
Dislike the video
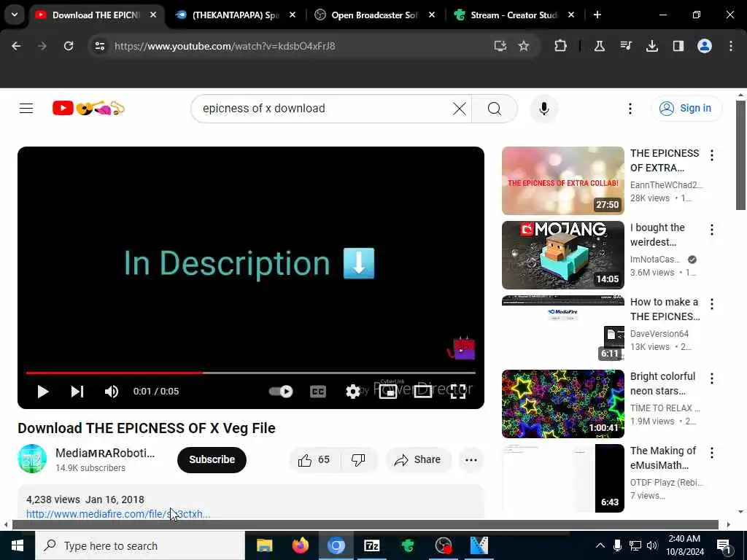(x=358, y=459)
